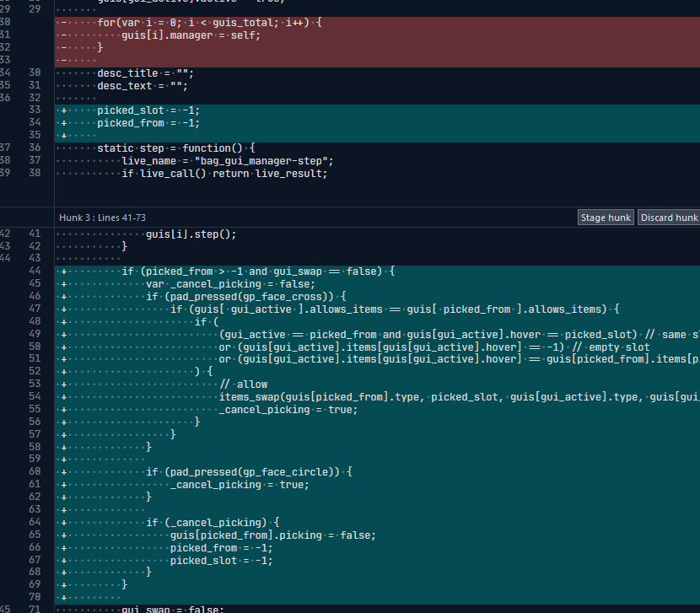This screenshot has width=700, height=613.
Task: Click added line 'if (_cancel_picking) {'
Action: coord(213,523)
